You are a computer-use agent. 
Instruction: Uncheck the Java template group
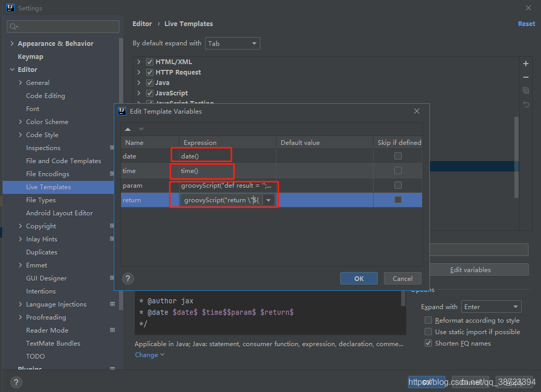click(x=150, y=83)
